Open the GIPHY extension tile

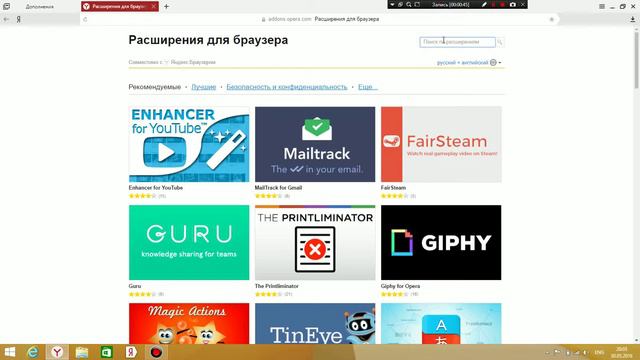coord(441,242)
